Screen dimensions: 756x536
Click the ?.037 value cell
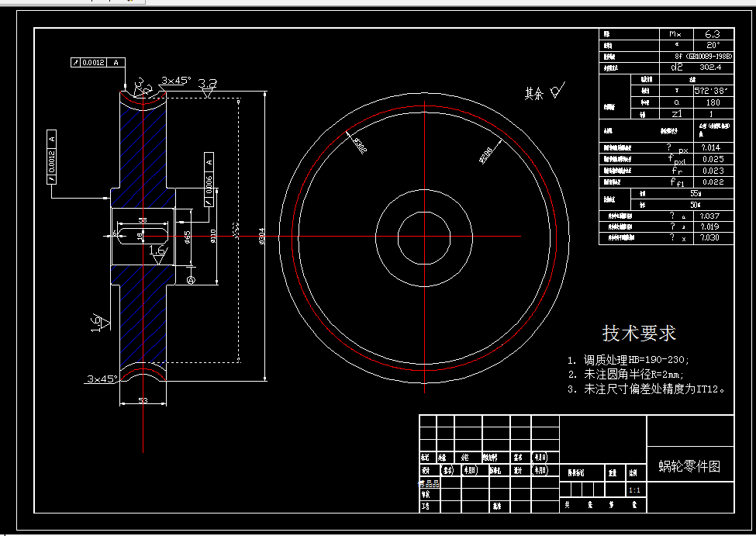(713, 216)
